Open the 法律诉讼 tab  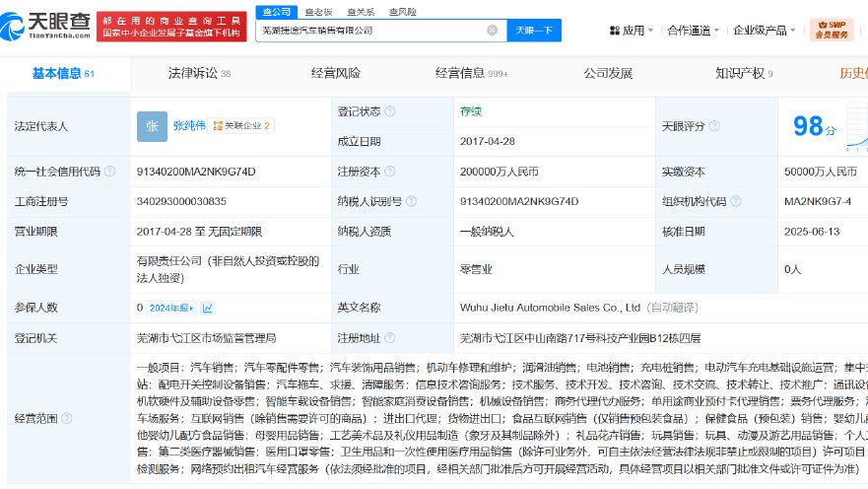click(199, 73)
